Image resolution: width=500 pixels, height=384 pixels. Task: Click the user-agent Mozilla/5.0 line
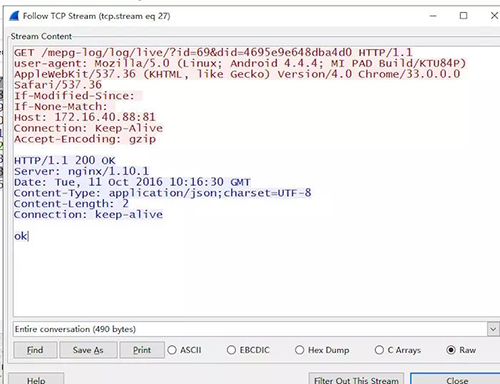pos(240,63)
